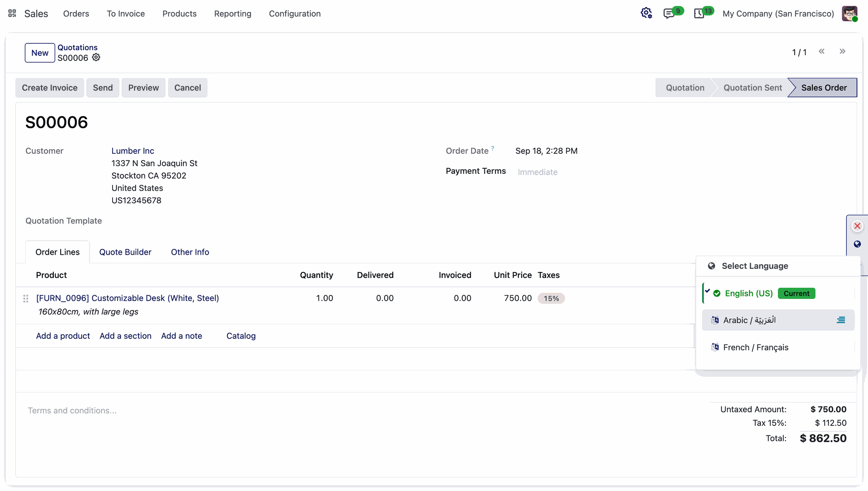Open the To Invoice menu
The image size is (868, 491).
(126, 14)
